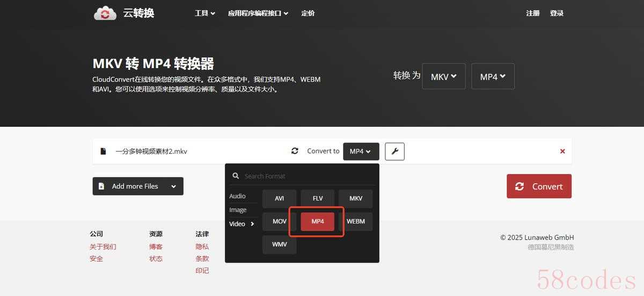The height and width of the screenshot is (296, 644).
Task: Select the Audio format category
Action: click(237, 196)
